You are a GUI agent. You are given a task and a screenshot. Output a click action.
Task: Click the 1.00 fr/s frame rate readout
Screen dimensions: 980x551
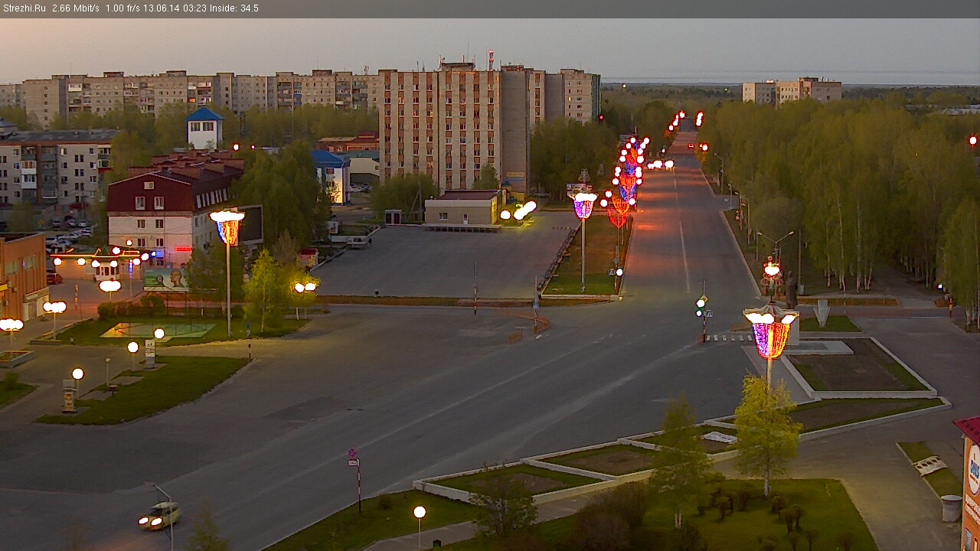click(x=121, y=8)
